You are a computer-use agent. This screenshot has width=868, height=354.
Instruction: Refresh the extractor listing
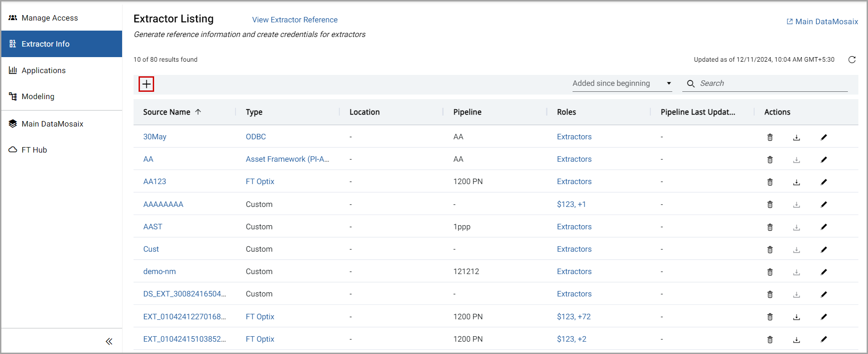coord(852,60)
